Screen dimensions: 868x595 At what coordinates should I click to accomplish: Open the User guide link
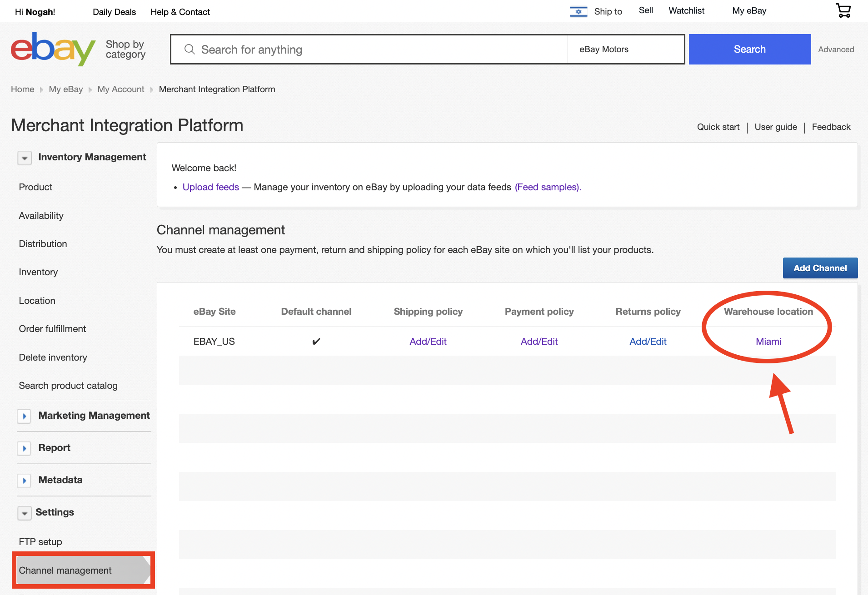[x=776, y=127]
